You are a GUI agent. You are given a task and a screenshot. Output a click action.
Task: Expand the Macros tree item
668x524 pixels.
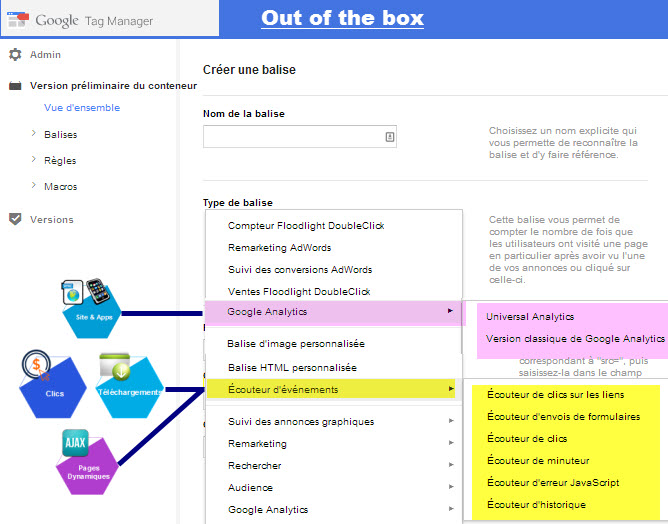[x=34, y=185]
